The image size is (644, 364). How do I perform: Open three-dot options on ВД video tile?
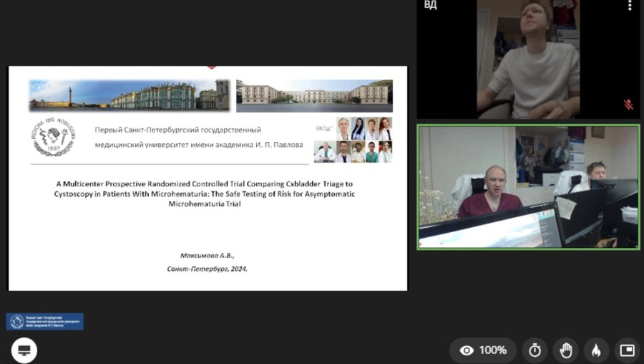(630, 5)
